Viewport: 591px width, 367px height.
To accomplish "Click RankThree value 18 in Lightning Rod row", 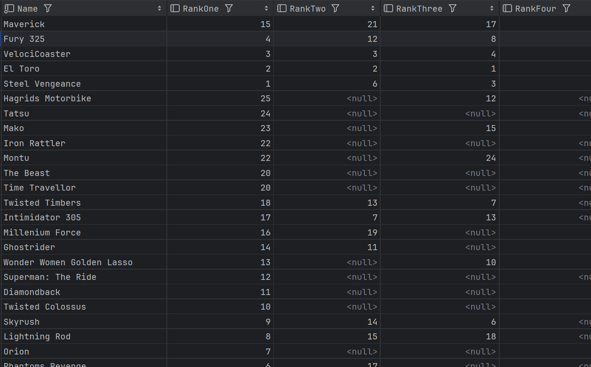I will 491,336.
